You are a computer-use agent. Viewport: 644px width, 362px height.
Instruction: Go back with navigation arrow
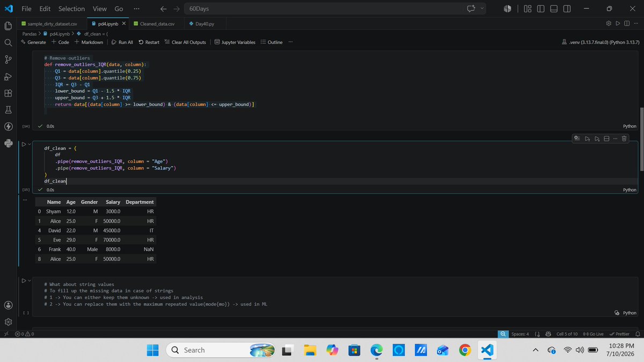pos(164,9)
